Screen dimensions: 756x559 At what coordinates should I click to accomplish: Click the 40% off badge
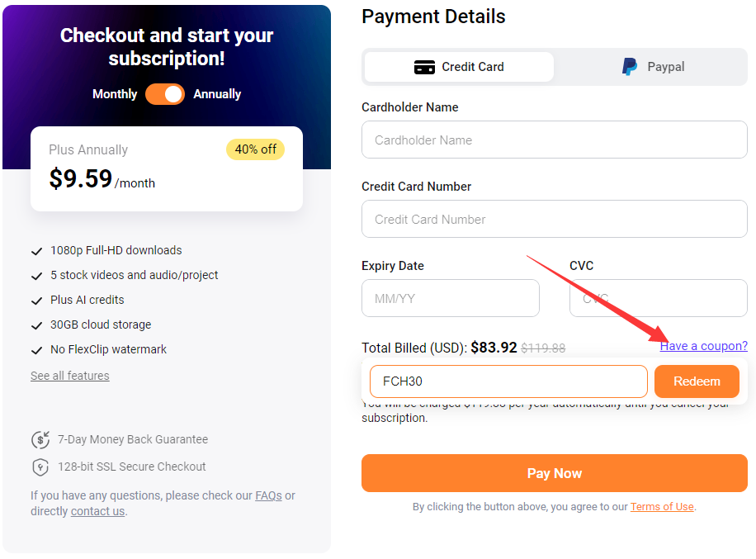[254, 149]
